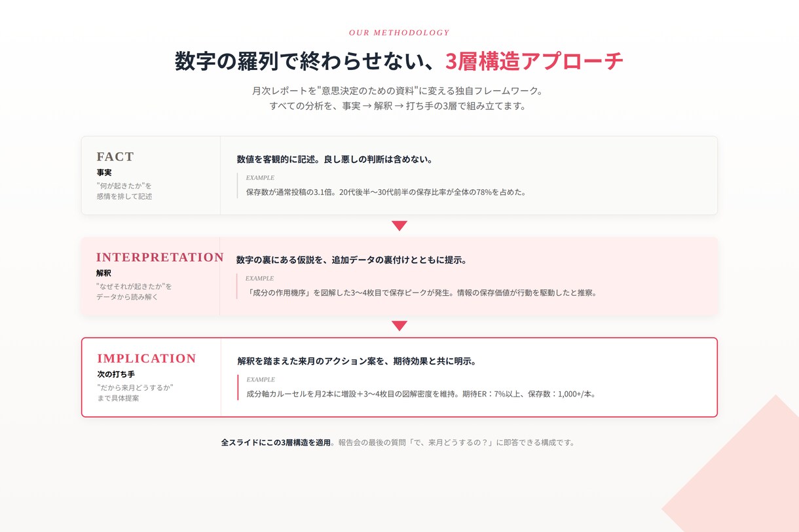Screen dimensions: 799x532
Task: Select the FACT card heading
Action: click(115, 156)
